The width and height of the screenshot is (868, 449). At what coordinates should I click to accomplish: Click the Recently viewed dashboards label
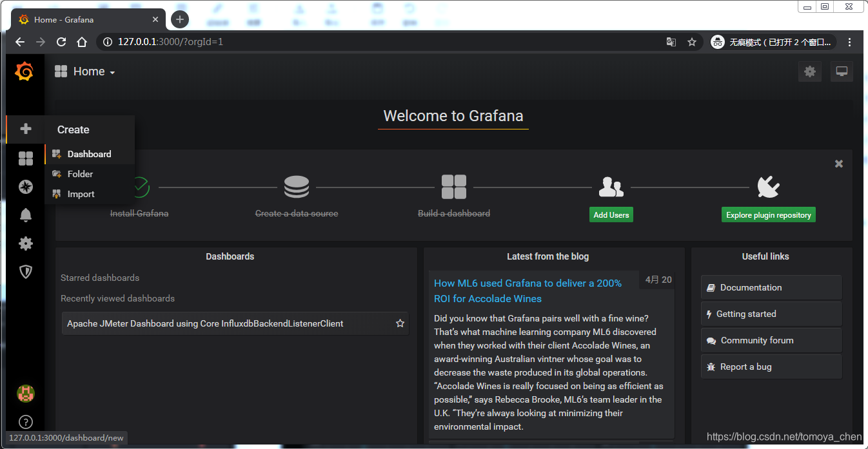[x=117, y=298]
